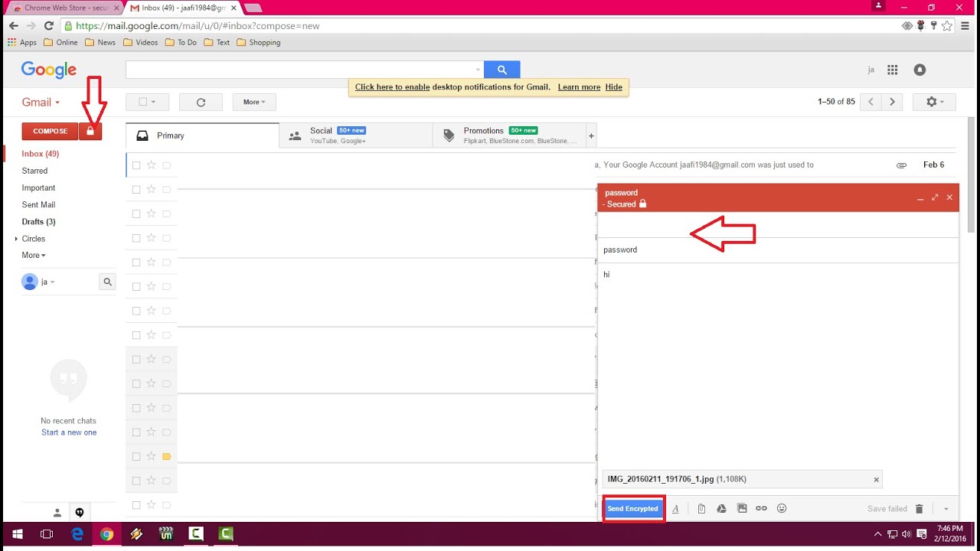Click the secure compose lock button

point(90,131)
